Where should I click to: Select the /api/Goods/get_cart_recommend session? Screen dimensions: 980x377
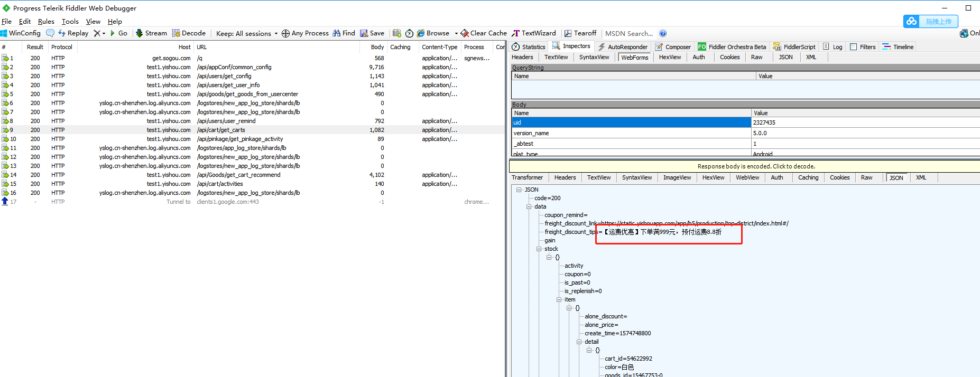point(253,175)
